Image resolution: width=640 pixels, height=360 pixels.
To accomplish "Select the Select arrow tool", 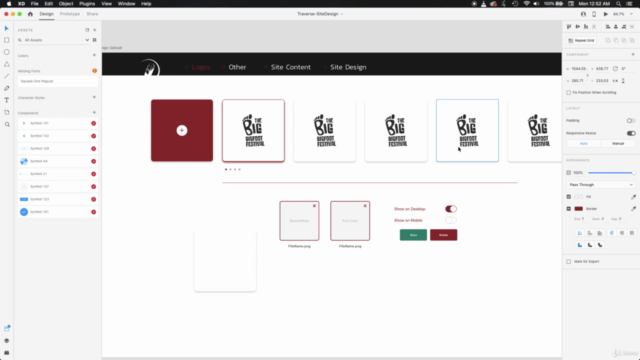I will (x=7, y=28).
